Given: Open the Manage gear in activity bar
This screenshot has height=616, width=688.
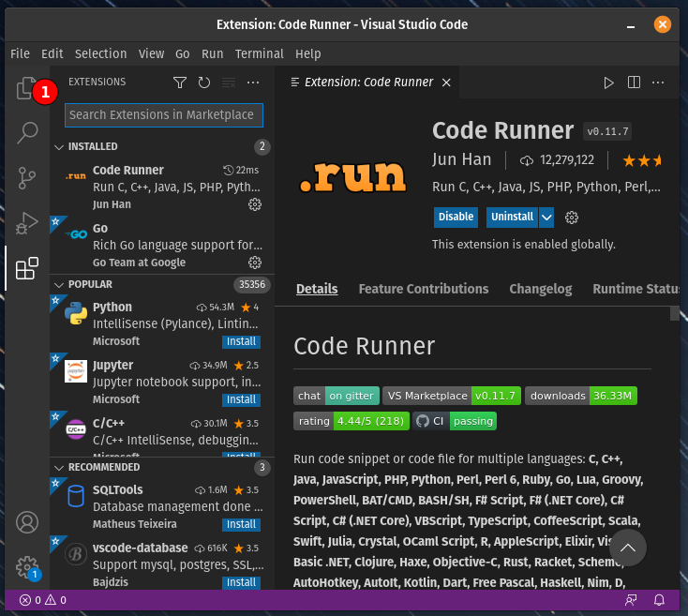Looking at the screenshot, I should point(27,567).
